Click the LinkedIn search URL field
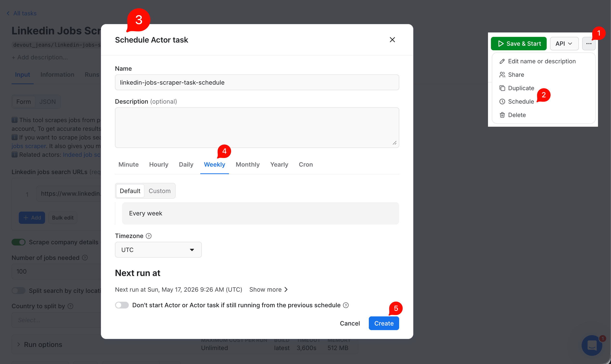 69,194
